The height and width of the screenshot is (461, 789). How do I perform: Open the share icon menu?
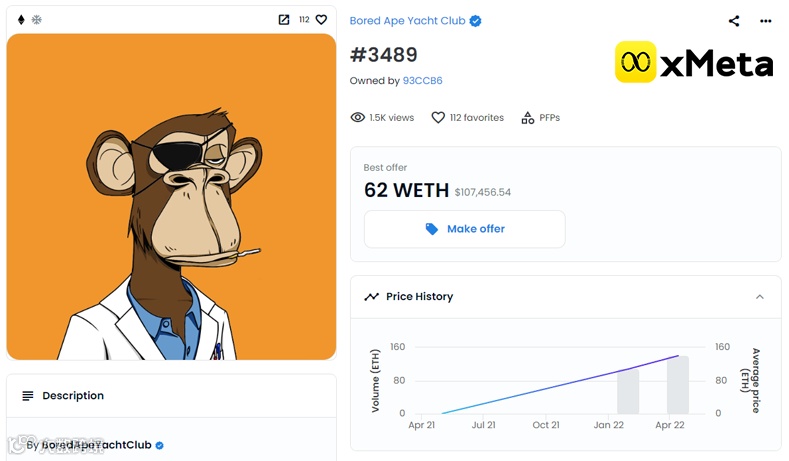734,21
